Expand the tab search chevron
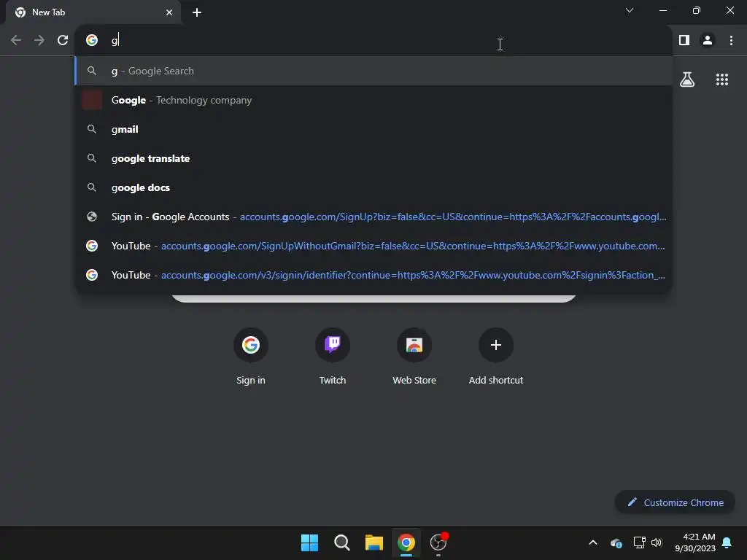 (630, 10)
